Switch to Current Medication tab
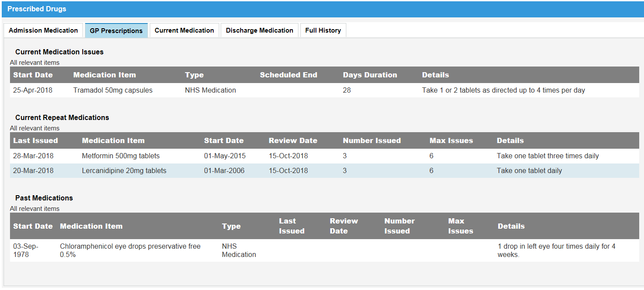Viewport: 644px width, 290px height. tap(184, 30)
